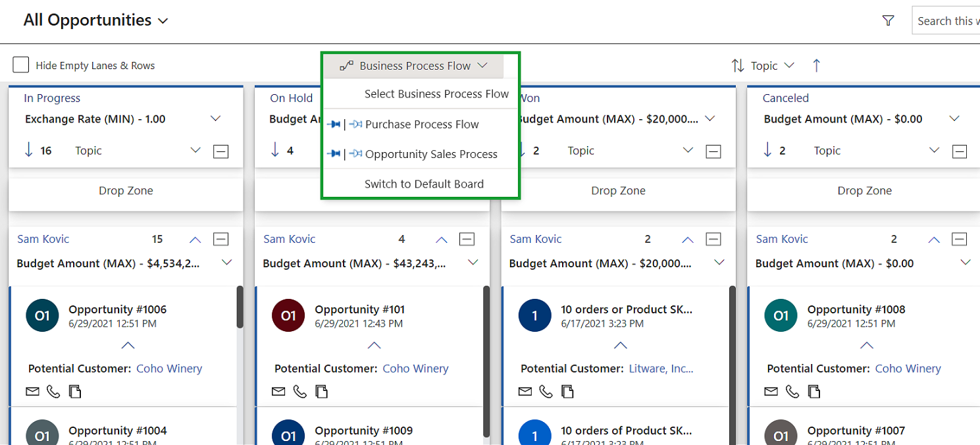
Task: Click phone icon on the Won lane's first card
Action: (546, 392)
